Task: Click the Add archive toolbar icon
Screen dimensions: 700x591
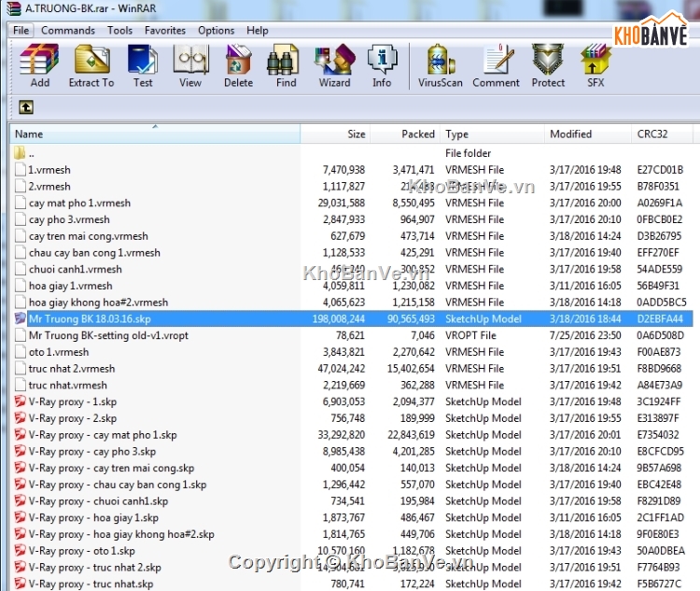Action: pyautogui.click(x=40, y=65)
